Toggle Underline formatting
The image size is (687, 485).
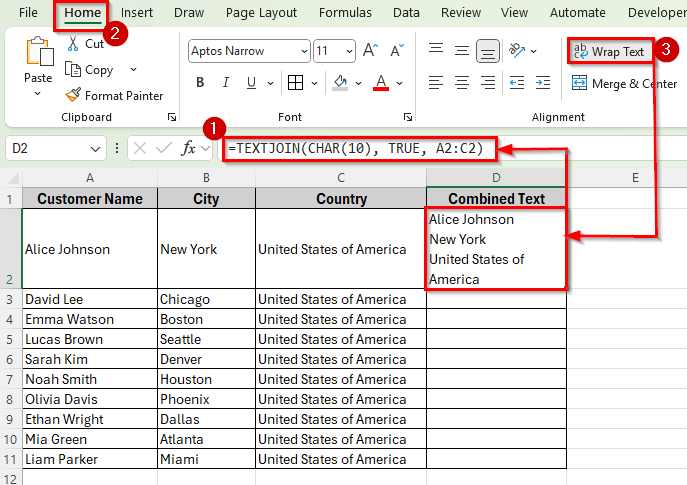[x=251, y=82]
